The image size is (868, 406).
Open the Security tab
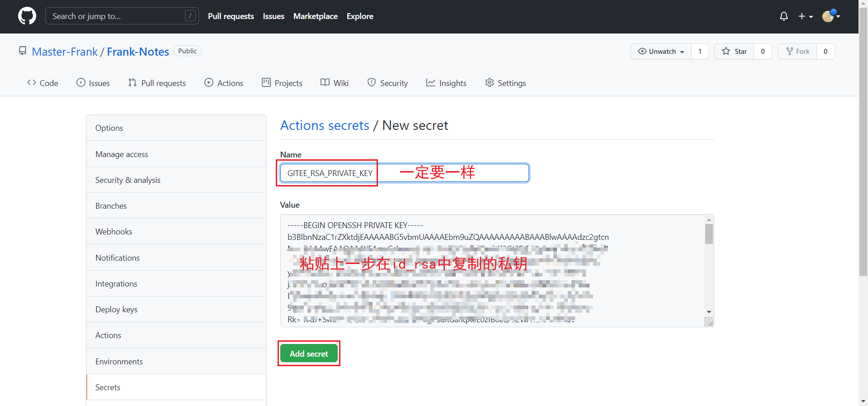(387, 83)
